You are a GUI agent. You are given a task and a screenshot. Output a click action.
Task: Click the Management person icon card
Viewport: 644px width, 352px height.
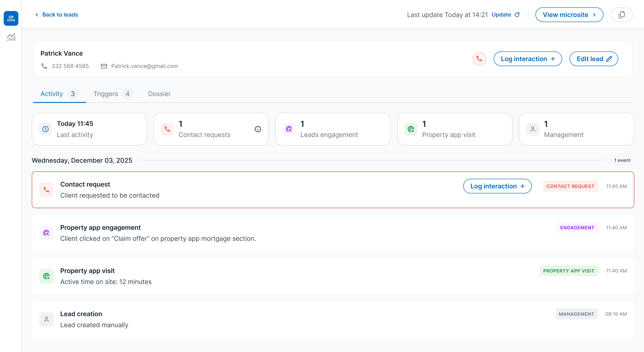tap(532, 129)
